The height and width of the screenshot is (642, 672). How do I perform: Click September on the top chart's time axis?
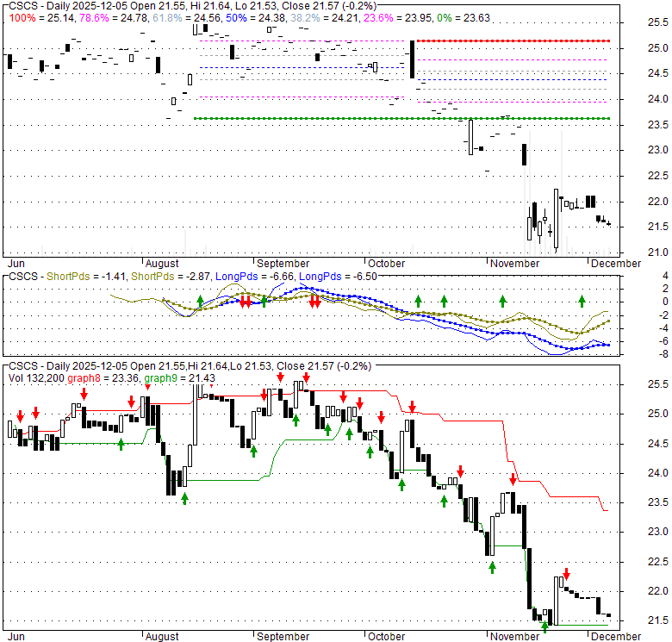pyautogui.click(x=283, y=263)
